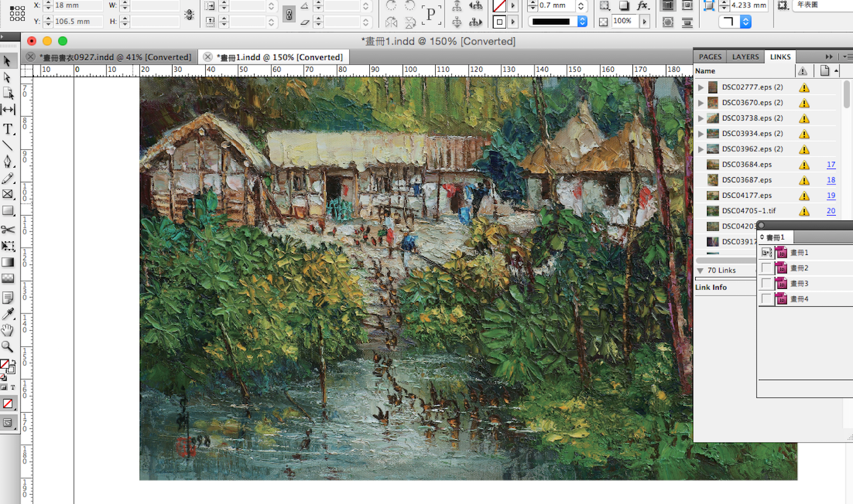Toggle Apply None in the toolbox
The image size is (853, 504).
pyautogui.click(x=8, y=403)
